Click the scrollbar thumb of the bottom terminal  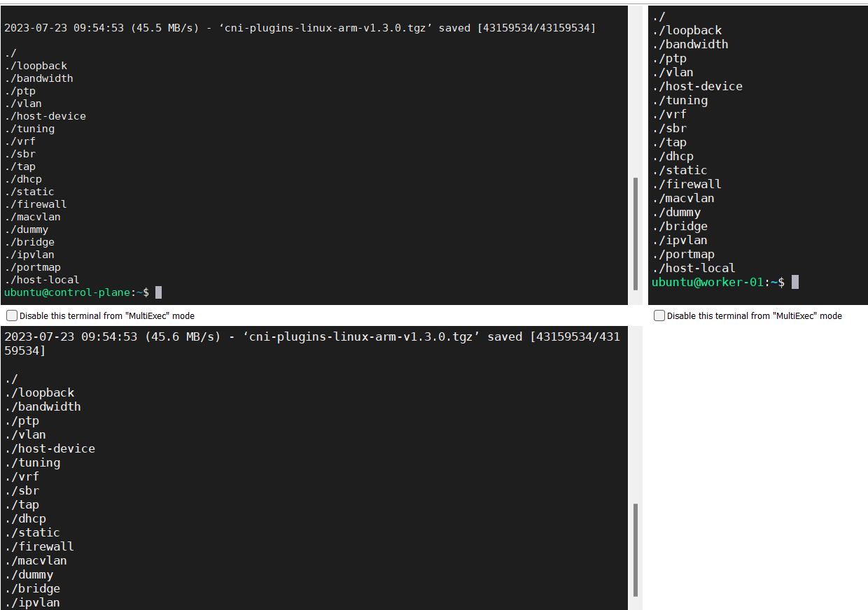[636, 549]
